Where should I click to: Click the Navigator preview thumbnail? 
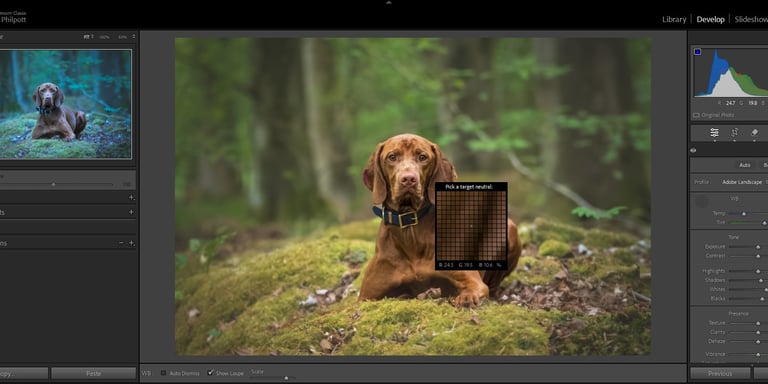(66, 104)
